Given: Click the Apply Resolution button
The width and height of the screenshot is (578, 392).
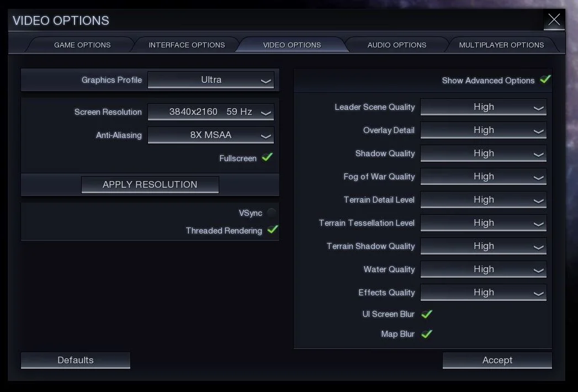Looking at the screenshot, I should 150,184.
